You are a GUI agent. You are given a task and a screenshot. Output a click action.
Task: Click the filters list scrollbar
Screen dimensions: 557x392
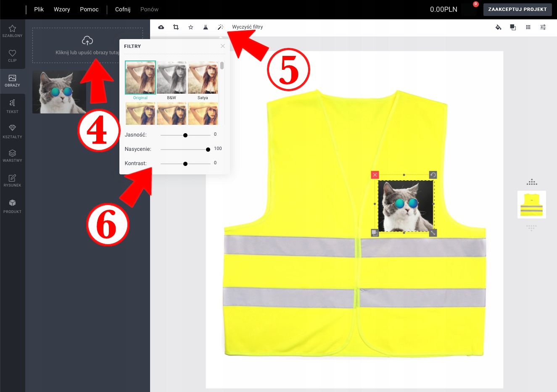pos(222,66)
